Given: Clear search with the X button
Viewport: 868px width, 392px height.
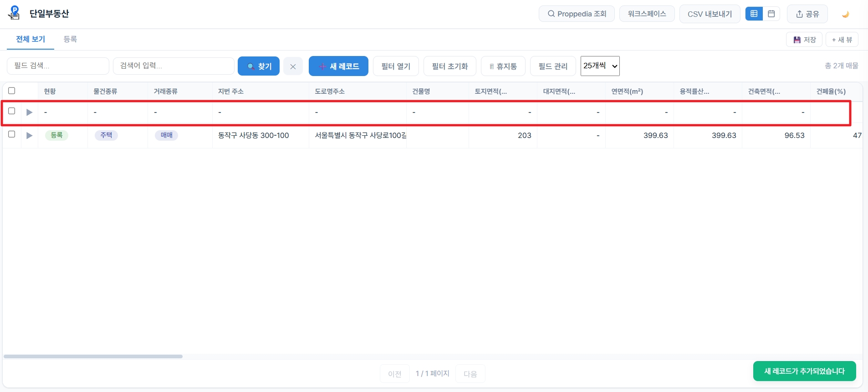Looking at the screenshot, I should tap(293, 66).
